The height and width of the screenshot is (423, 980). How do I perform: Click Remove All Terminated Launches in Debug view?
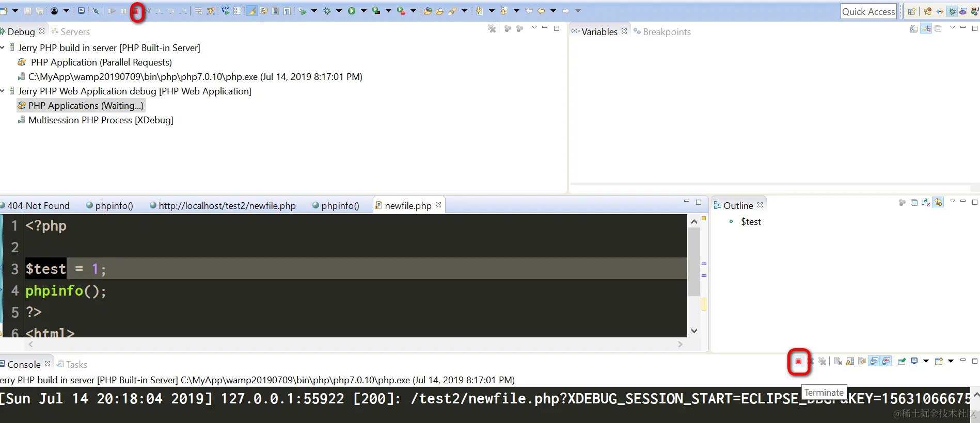click(492, 29)
